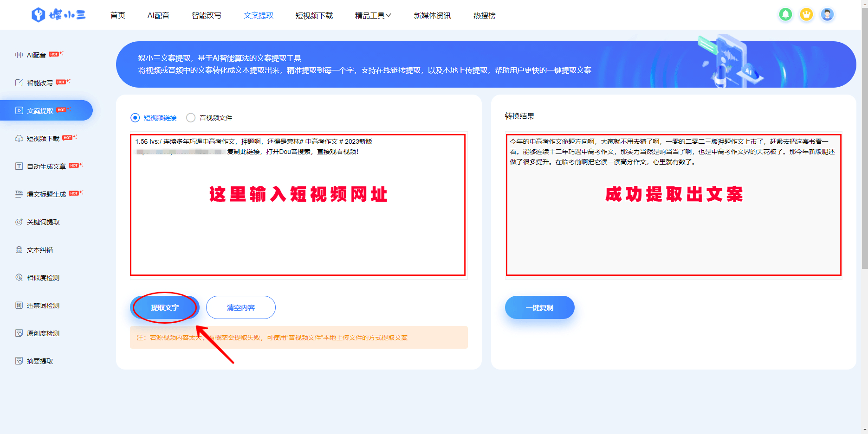The width and height of the screenshot is (868, 434).
Task: Click the 一键复制 button
Action: (539, 307)
